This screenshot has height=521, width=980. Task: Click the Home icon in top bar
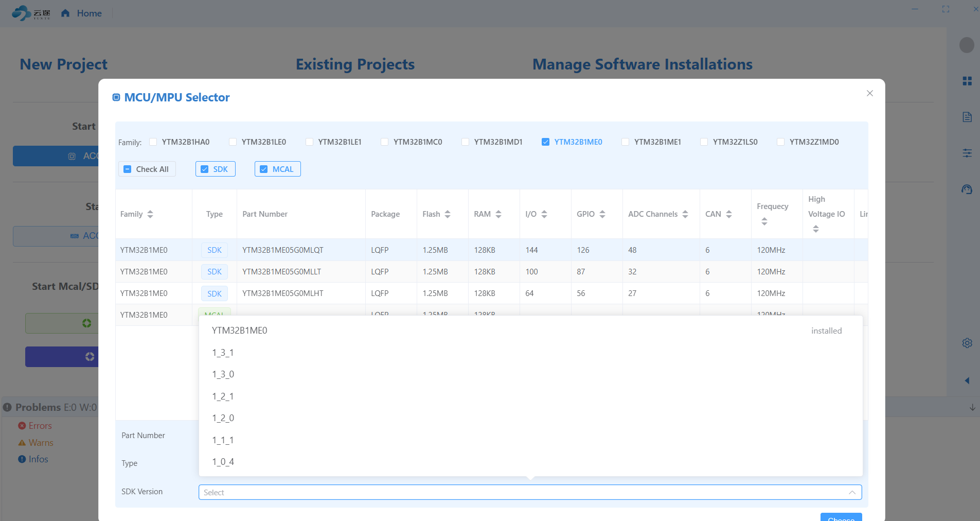point(65,13)
